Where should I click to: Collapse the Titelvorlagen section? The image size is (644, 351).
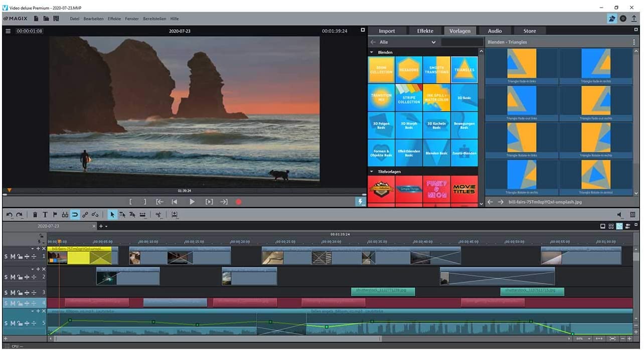(x=372, y=171)
